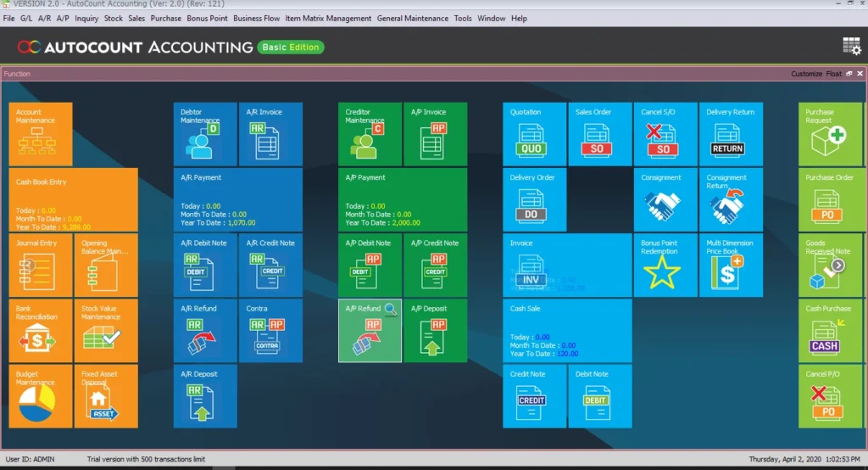Viewport: 868px width, 470px height.
Task: Open the Business Flow menu
Action: click(256, 19)
